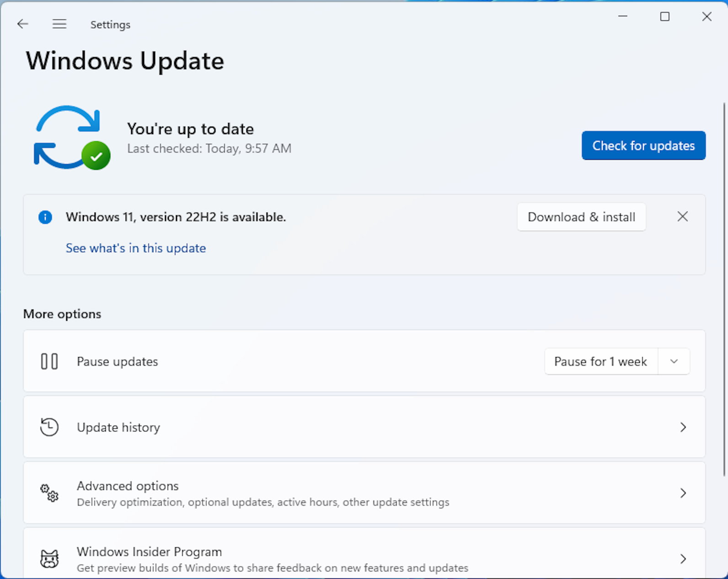Click the Pause updates icon
Screen dimensions: 728x579
pos(49,361)
